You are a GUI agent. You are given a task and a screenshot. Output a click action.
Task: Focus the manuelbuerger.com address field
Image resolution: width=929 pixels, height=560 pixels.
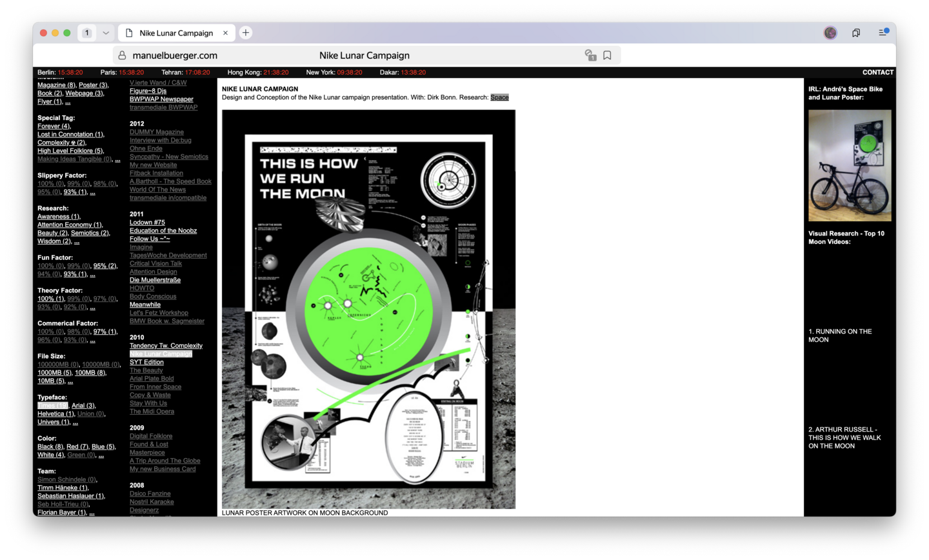tap(366, 55)
